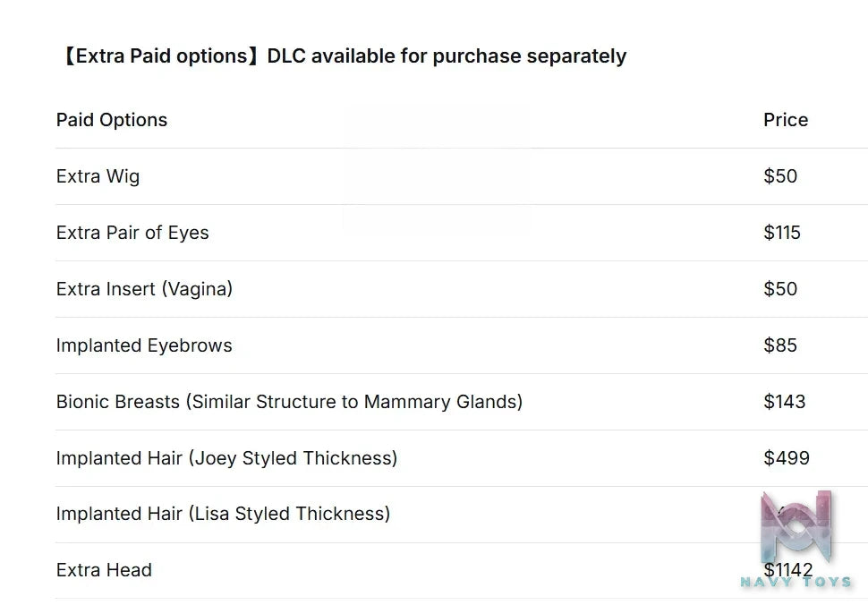Select the Bionic Breasts option row

(x=462, y=402)
